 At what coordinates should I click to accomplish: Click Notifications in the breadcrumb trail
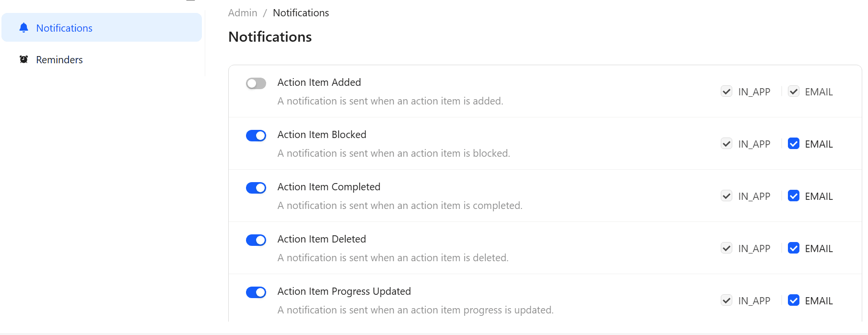click(x=301, y=12)
